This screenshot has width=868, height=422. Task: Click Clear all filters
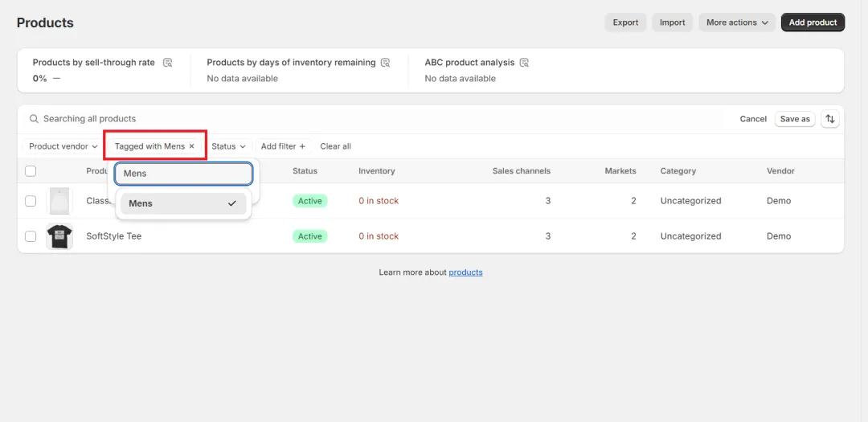point(335,146)
